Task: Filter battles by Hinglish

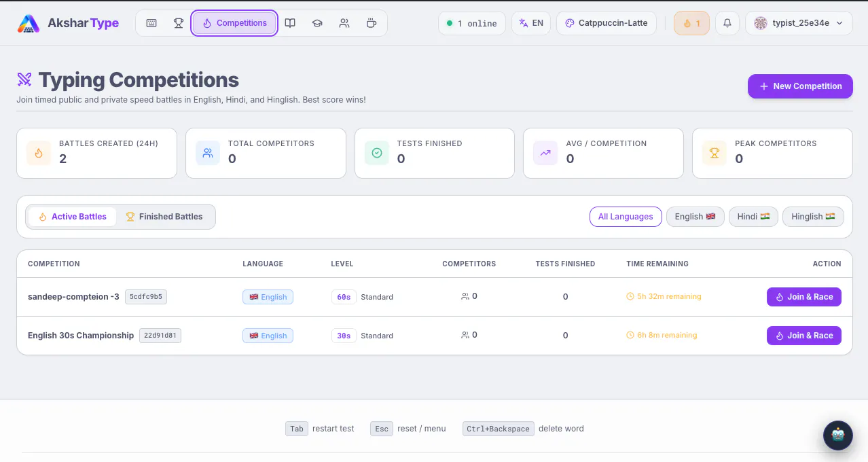Action: (x=813, y=217)
